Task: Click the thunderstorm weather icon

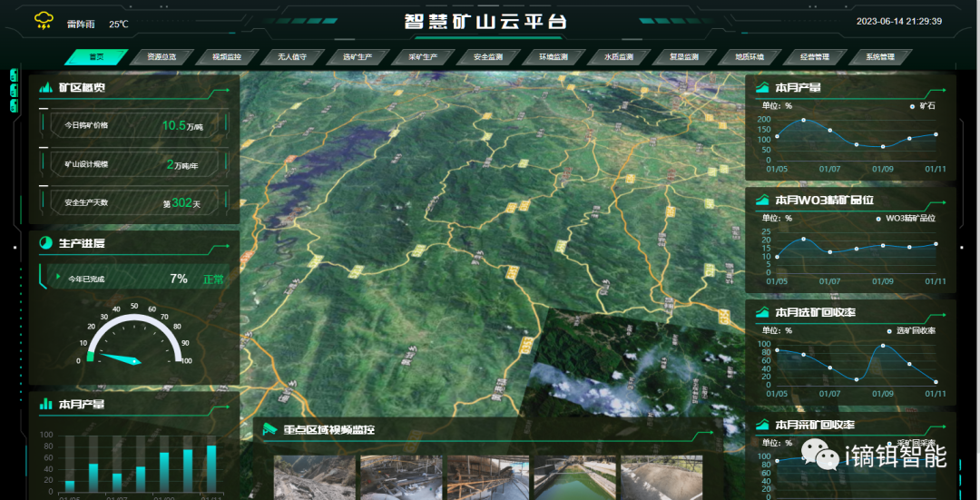Action: click(x=44, y=20)
